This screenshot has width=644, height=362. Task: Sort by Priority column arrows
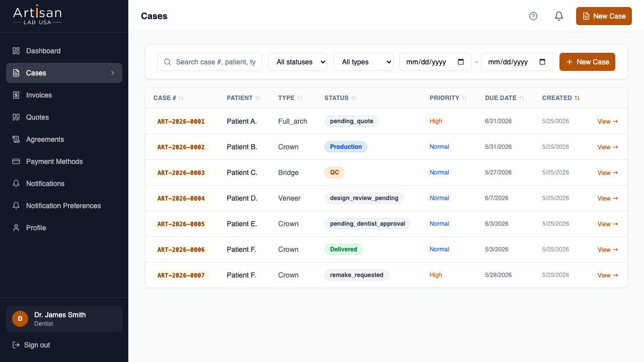(464, 98)
